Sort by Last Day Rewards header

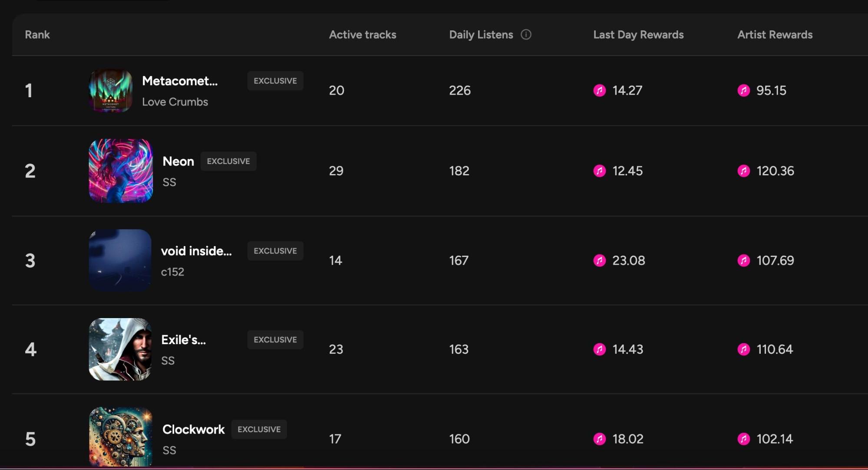638,35
